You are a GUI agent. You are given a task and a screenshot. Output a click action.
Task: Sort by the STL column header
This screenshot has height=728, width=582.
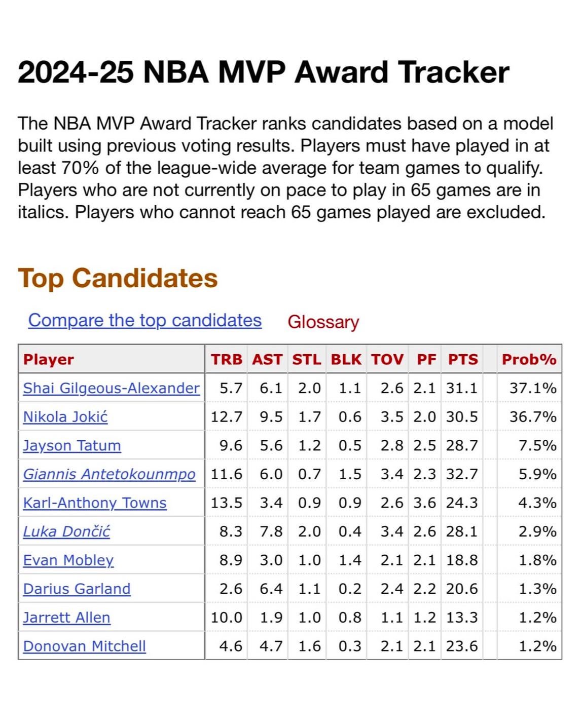coord(306,359)
